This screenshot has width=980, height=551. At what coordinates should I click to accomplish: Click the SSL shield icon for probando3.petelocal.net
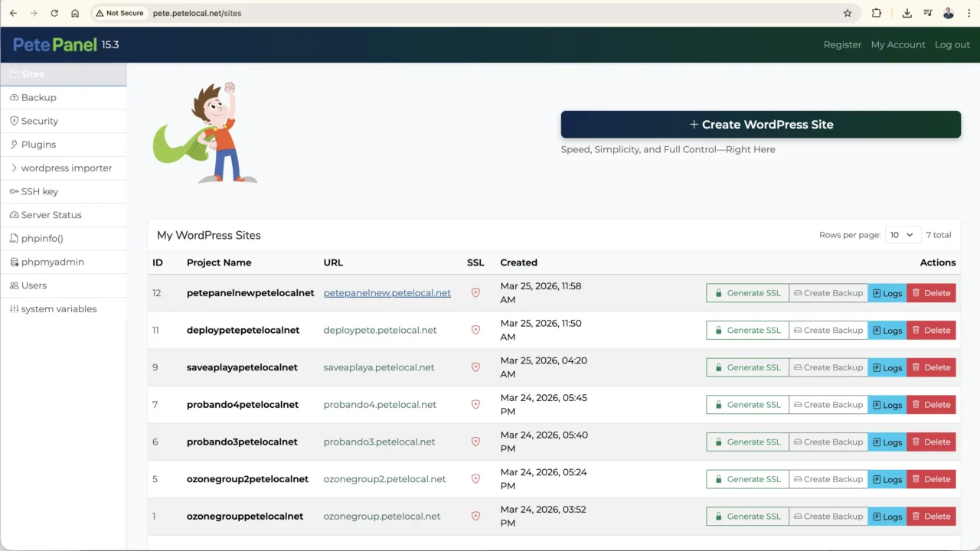click(x=475, y=442)
